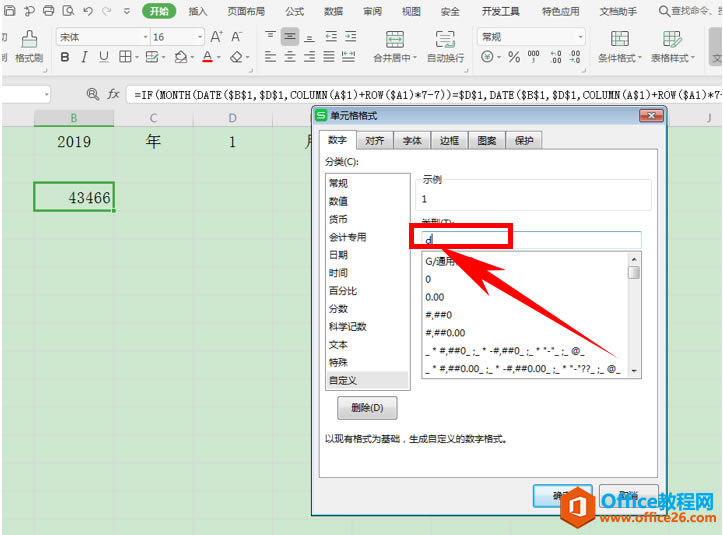Align text to middle vertically
723x535 pixels.
(x=290, y=36)
